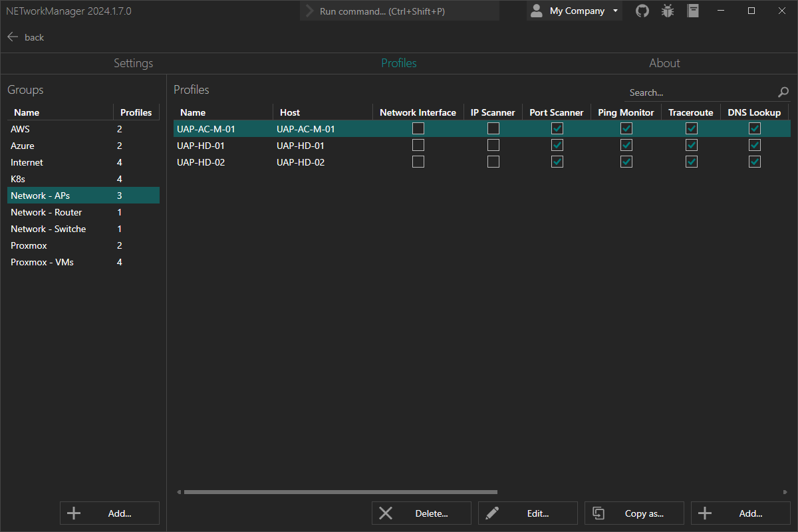Click Copy as... profile button
This screenshot has width=798, height=532.
pos(634,513)
